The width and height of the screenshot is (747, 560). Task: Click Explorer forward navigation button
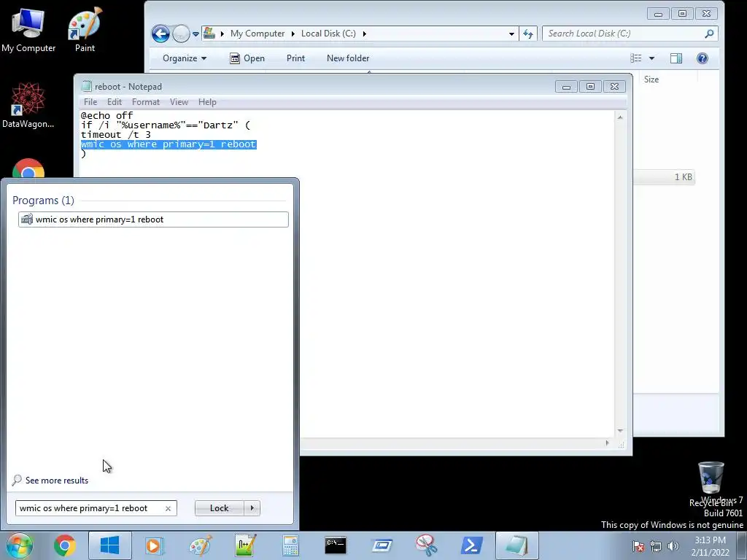[x=181, y=34]
